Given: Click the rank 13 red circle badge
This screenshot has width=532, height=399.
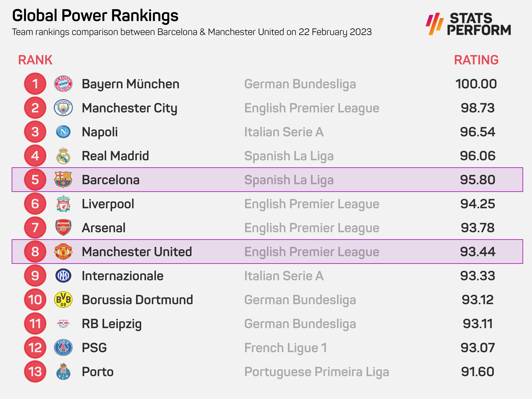Looking at the screenshot, I should point(35,372).
